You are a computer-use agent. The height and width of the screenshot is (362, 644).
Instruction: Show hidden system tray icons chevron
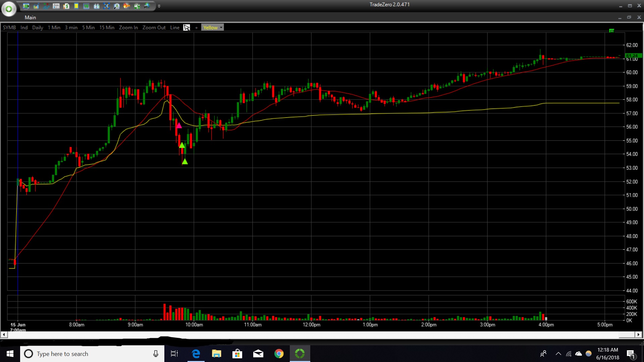pyautogui.click(x=558, y=354)
